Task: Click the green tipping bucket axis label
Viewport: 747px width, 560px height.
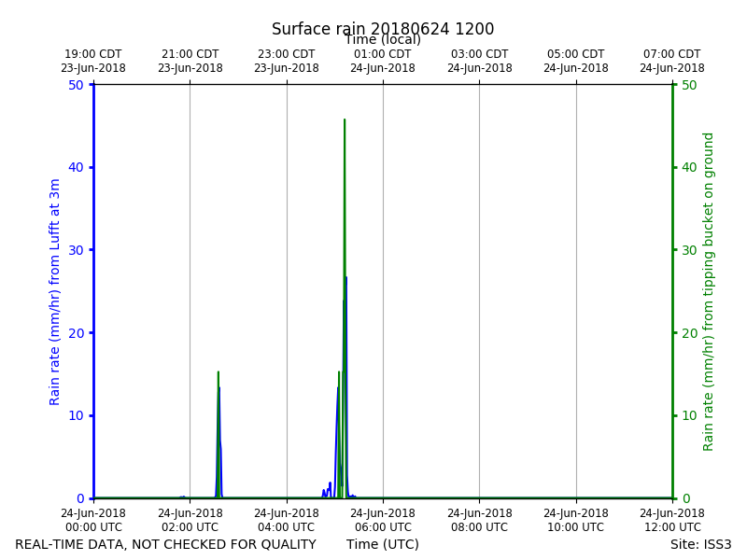Action: pyautogui.click(x=708, y=292)
